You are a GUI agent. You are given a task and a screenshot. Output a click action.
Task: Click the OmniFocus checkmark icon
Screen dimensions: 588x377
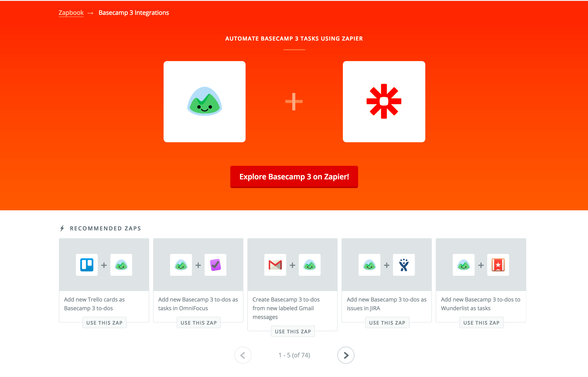tap(215, 265)
